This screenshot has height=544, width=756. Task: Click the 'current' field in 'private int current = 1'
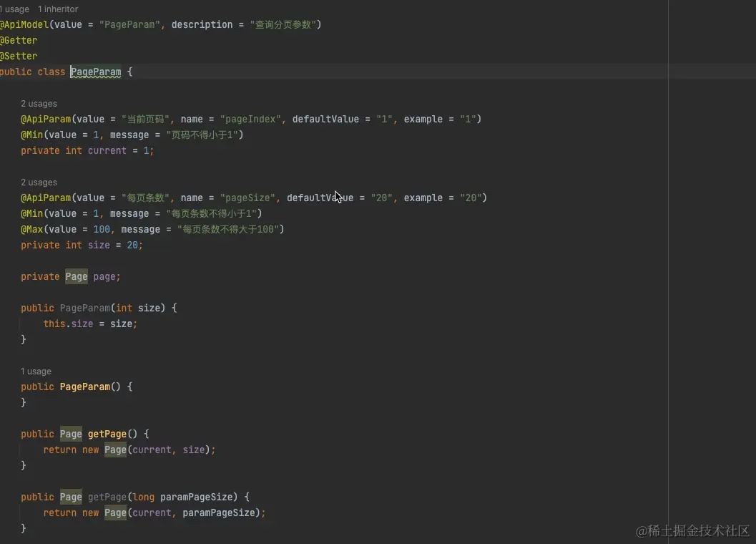pos(107,150)
